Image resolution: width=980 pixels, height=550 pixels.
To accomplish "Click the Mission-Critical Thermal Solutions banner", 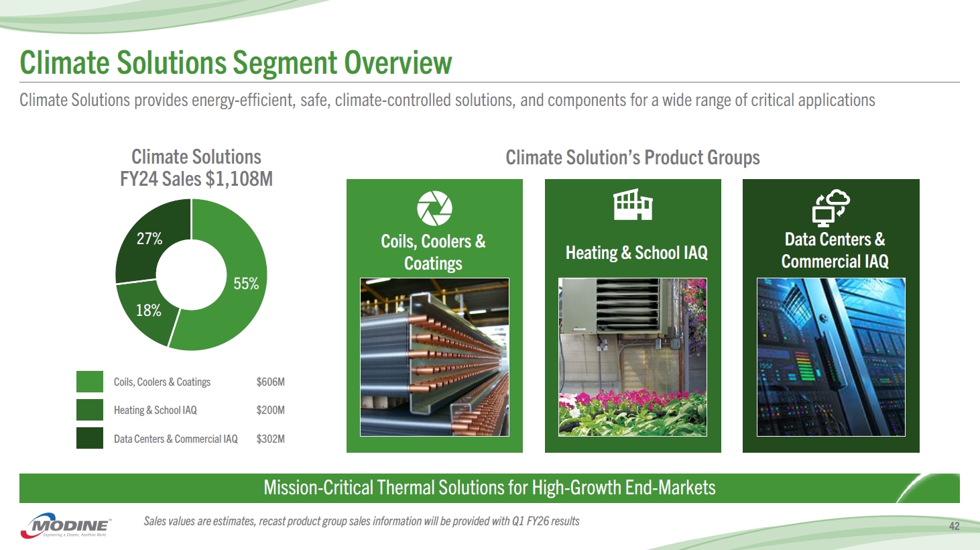I will pos(489,488).
